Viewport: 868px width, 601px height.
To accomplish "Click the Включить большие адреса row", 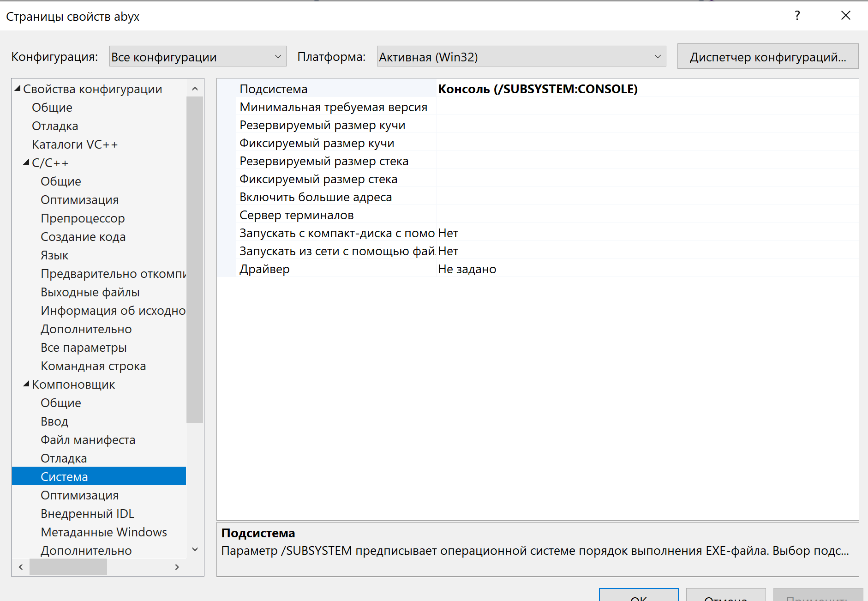I will tap(316, 197).
